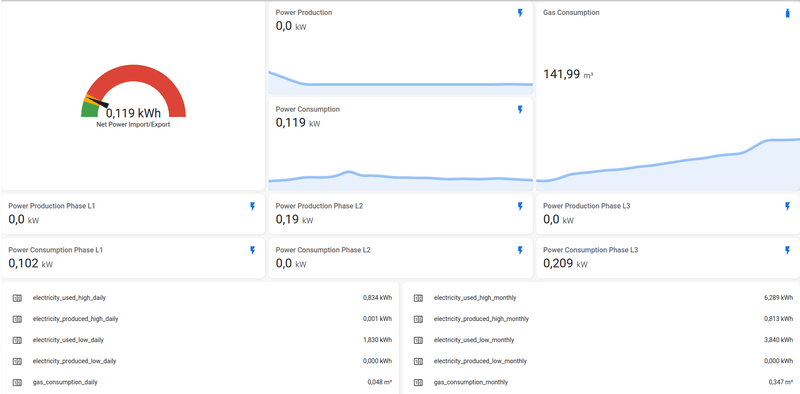Click lightning icon of Power Consumption Phase L3
800x394 pixels.
point(787,250)
